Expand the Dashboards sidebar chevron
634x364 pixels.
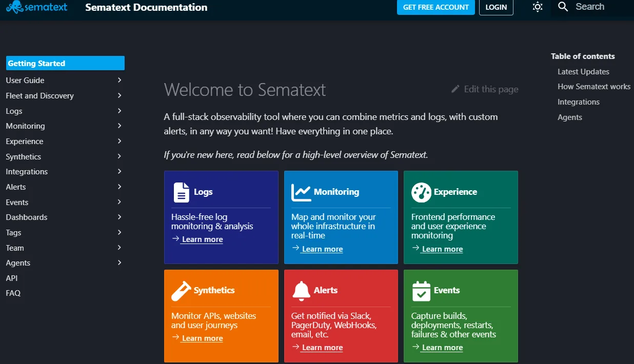120,217
